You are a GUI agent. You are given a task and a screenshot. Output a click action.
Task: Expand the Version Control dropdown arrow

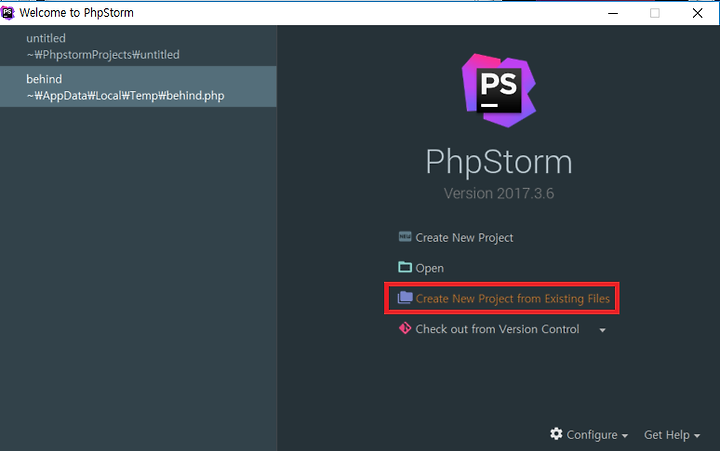602,330
